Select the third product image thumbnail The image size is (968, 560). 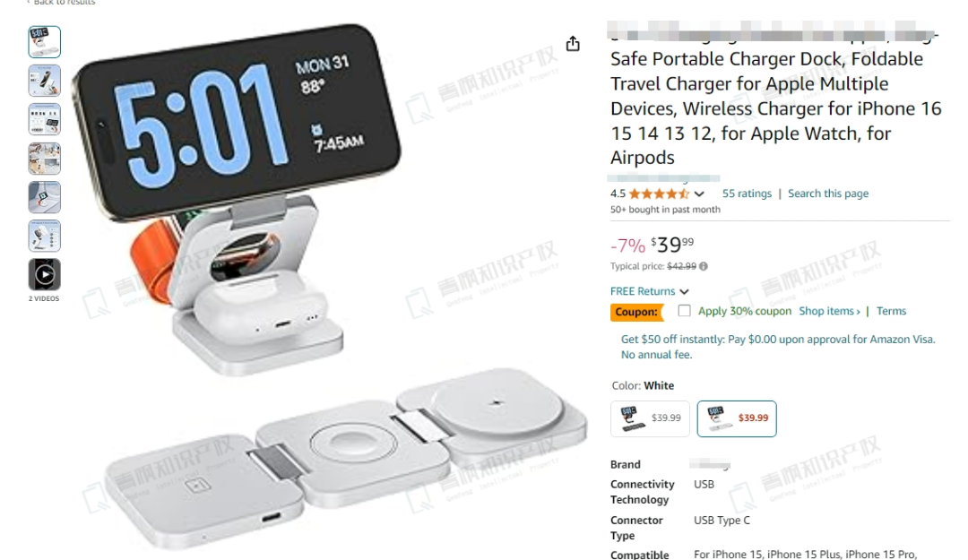pos(45,120)
